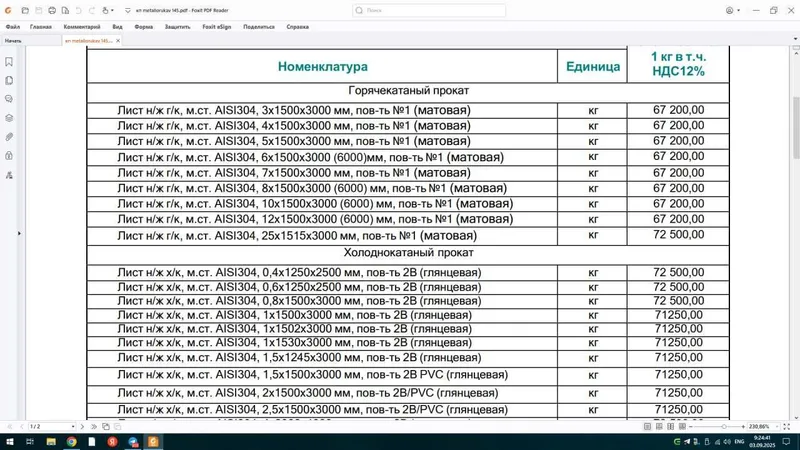This screenshot has height=450, width=800.
Task: Toggle single page view mode
Action: click(647, 427)
